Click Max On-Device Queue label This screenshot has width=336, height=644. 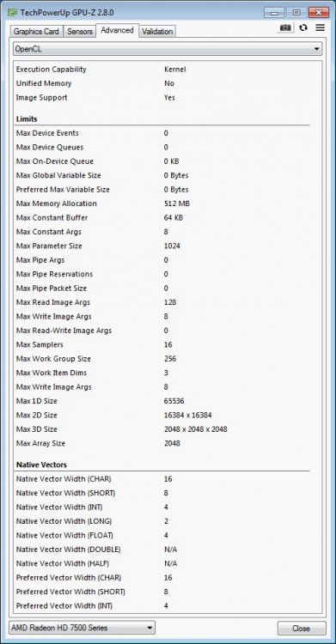pos(55,161)
